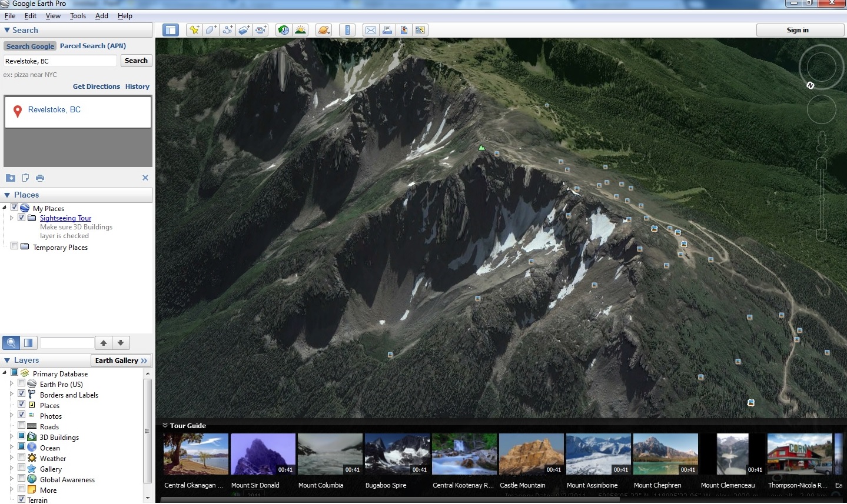The image size is (847, 504).
Task: Switch to Parcel Search (APN) tab
Action: click(x=93, y=46)
